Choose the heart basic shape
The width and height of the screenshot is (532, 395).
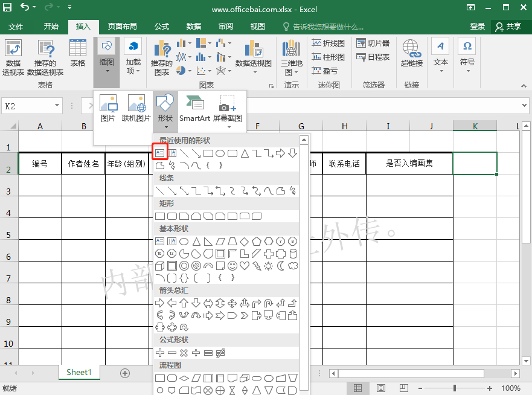click(x=245, y=266)
